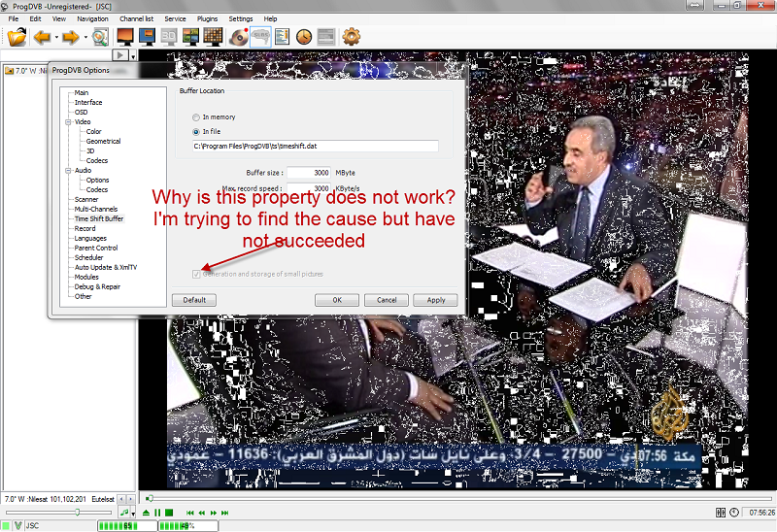Open the Plugins menu
The height and width of the screenshot is (532, 777).
coord(206,18)
